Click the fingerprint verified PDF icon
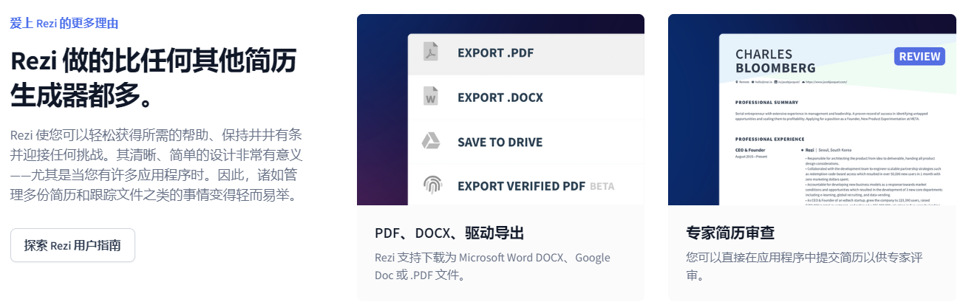Image resolution: width=980 pixels, height=305 pixels. (x=431, y=185)
